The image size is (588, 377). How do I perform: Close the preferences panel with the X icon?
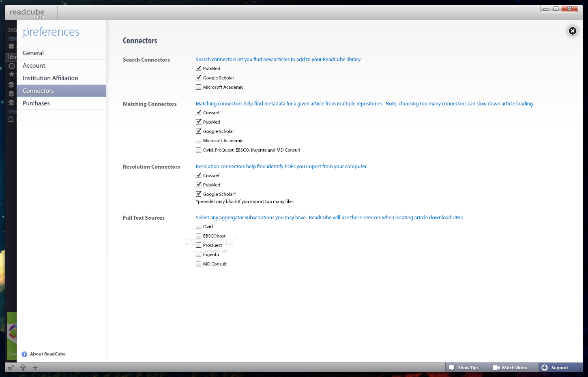[572, 31]
